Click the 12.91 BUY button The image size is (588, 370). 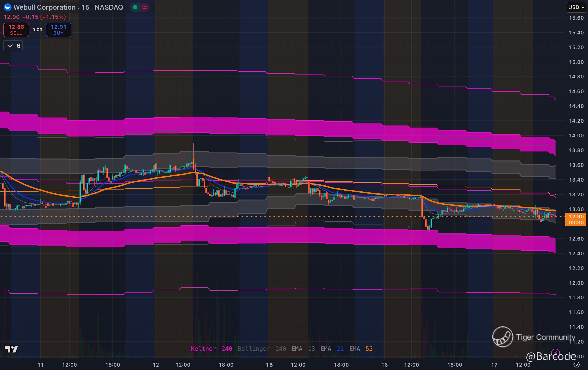click(x=59, y=30)
